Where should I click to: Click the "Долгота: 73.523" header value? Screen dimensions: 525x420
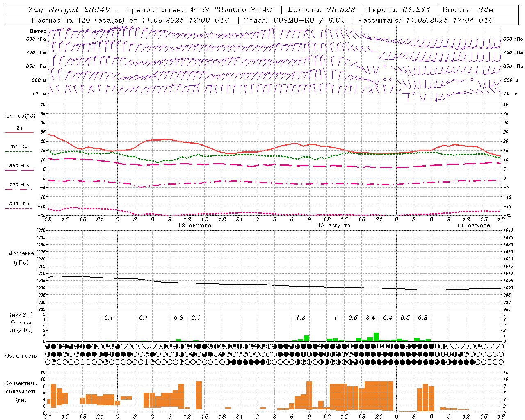(322, 10)
